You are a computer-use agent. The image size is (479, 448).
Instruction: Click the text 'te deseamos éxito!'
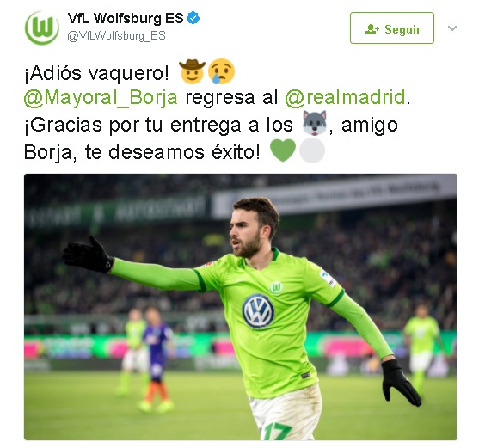(173, 152)
